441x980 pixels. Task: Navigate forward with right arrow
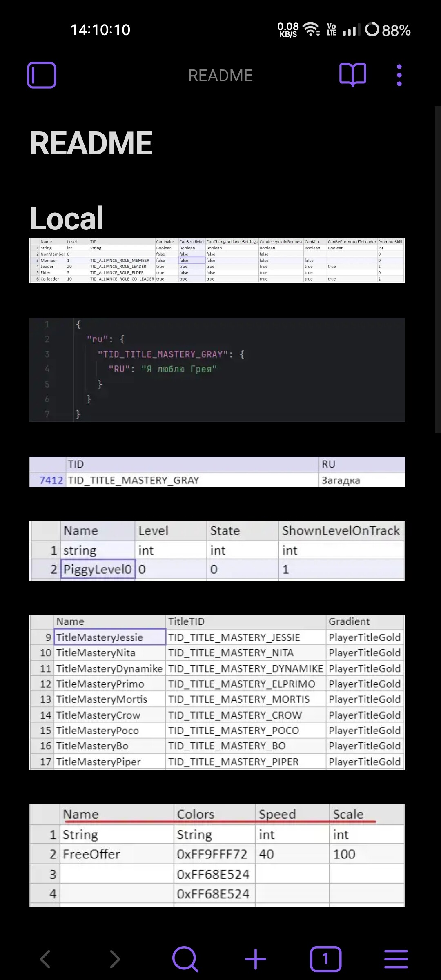pos(115,959)
